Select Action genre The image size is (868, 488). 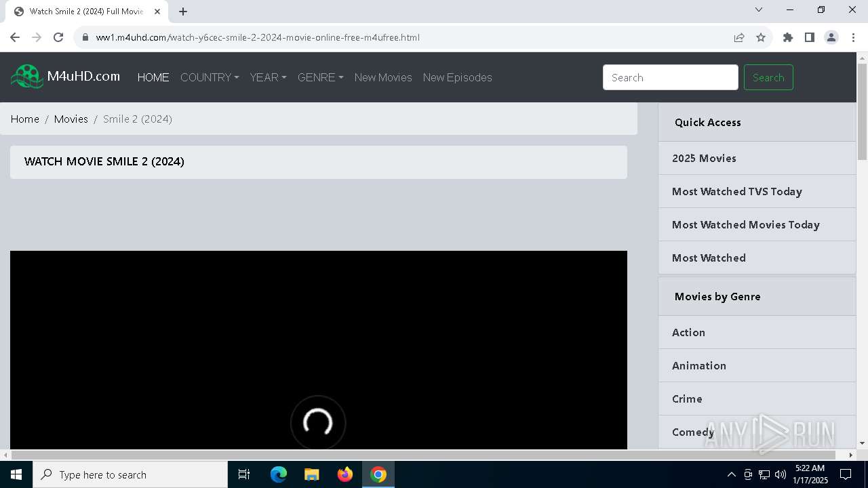[757, 332]
